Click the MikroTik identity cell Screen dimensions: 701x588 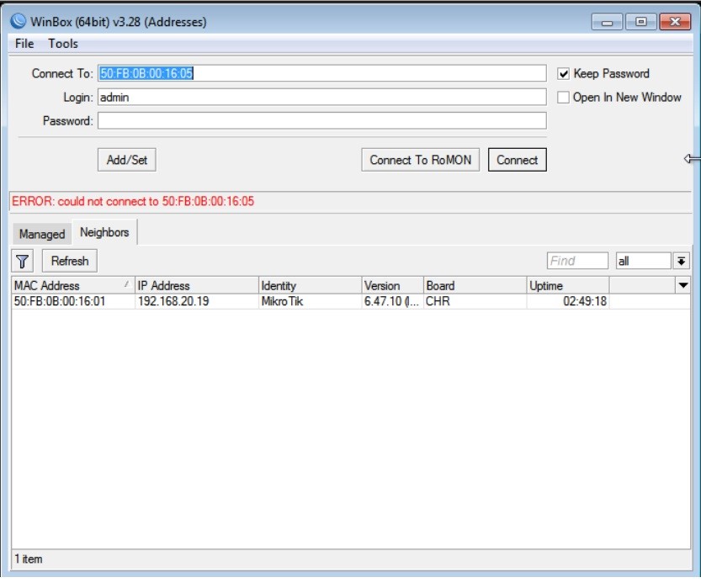click(310, 302)
